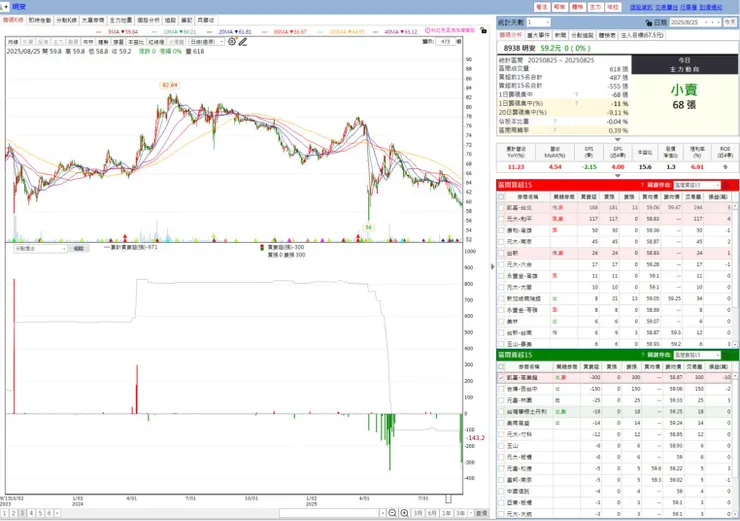Screen dimensions: 740x521
Task: Click the zoom out magnifier icon
Action: [x=392, y=513]
